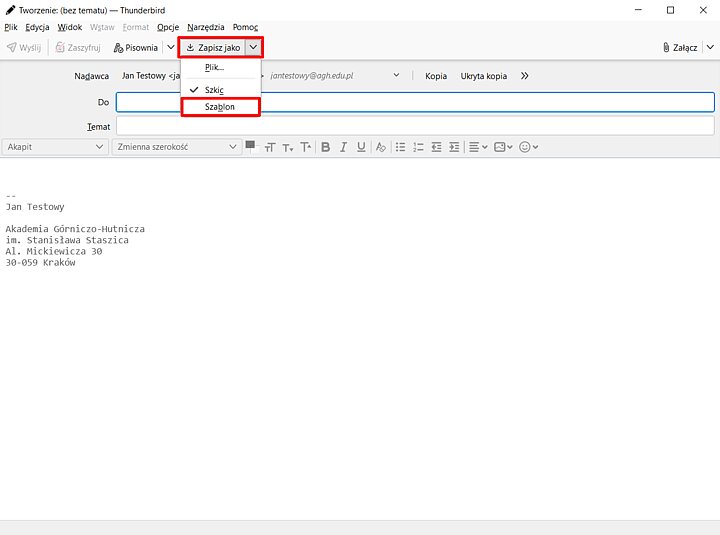Add an Ukryta kopia field
The height and width of the screenshot is (535, 720).
(484, 76)
